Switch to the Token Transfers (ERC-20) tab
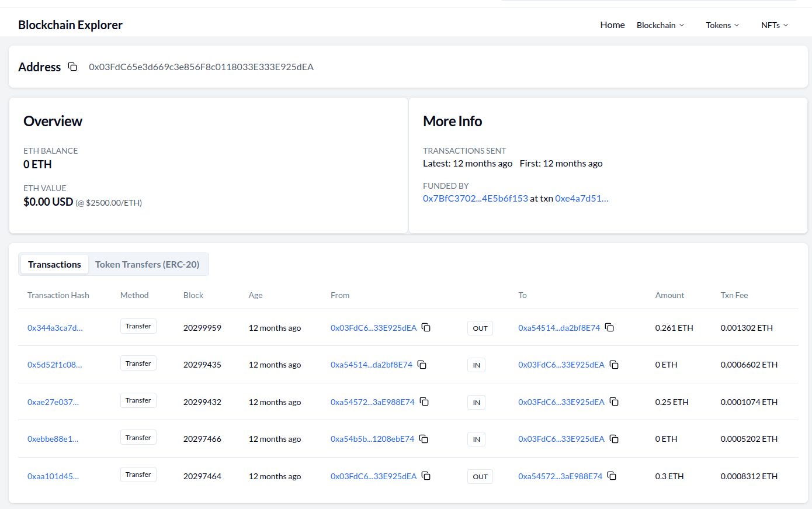The image size is (812, 509). [x=148, y=264]
